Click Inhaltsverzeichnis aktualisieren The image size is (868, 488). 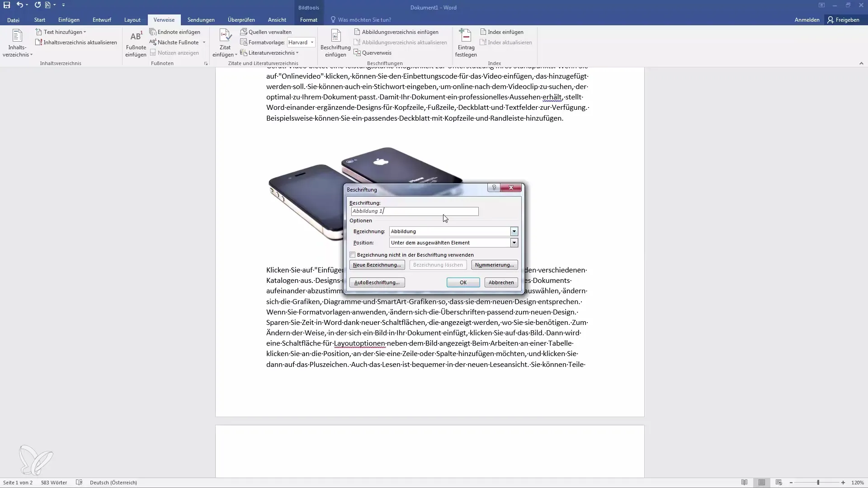(76, 42)
